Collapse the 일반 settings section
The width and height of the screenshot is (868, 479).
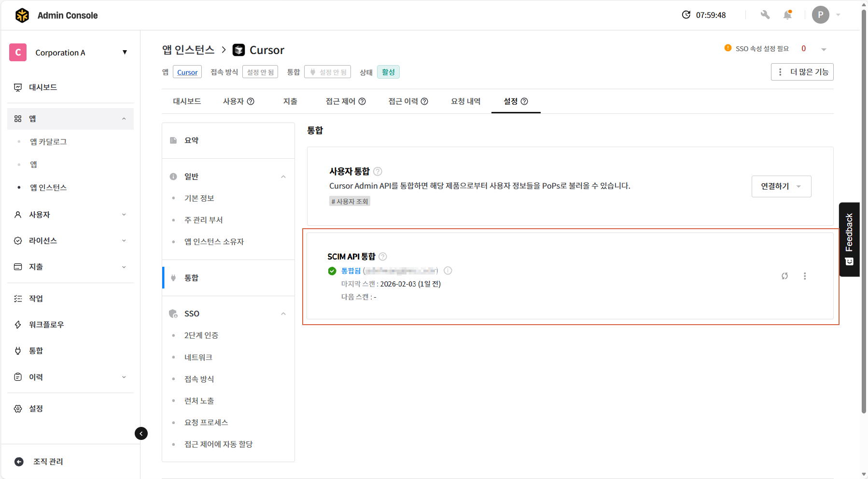click(283, 177)
